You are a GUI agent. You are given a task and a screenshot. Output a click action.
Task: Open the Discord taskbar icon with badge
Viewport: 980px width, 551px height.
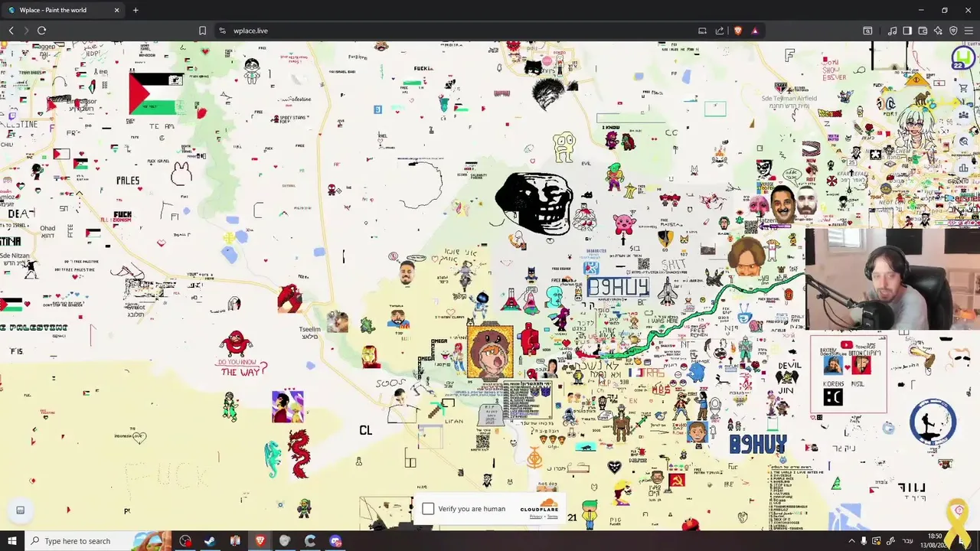(335, 541)
